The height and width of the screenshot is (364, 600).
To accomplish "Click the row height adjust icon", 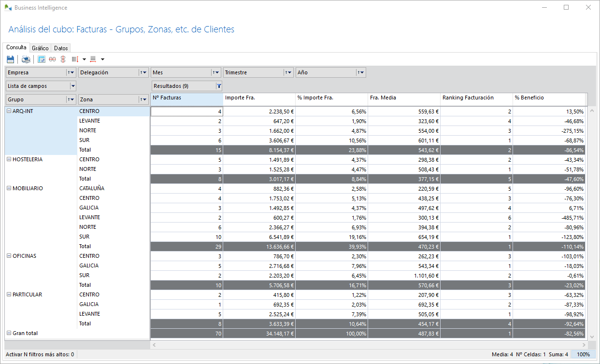I will click(75, 59).
